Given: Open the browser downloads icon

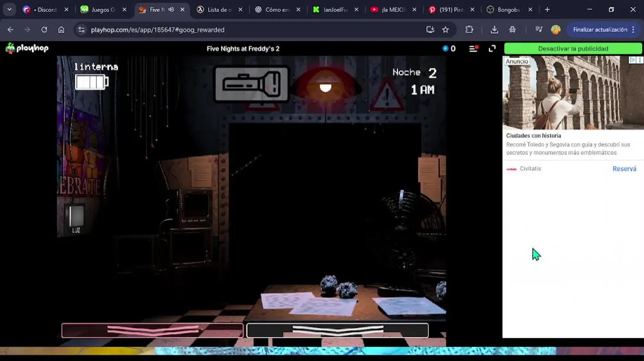Looking at the screenshot, I should click(x=495, y=30).
